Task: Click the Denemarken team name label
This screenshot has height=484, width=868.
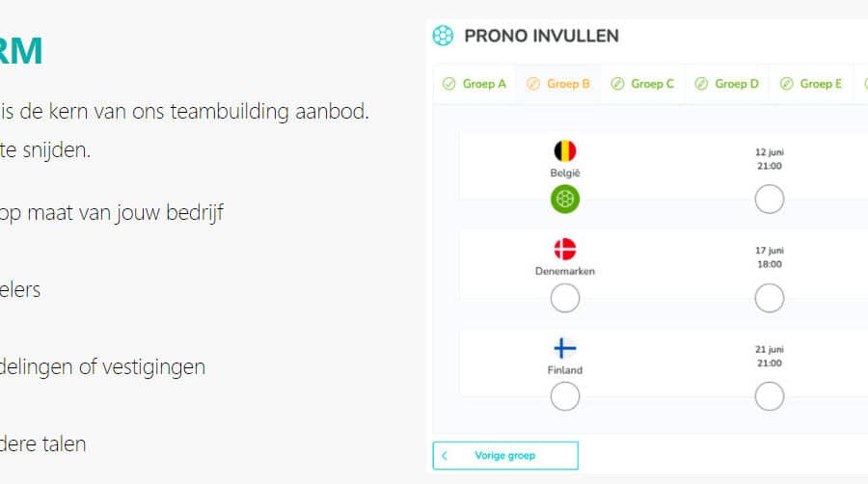Action: 565,271
